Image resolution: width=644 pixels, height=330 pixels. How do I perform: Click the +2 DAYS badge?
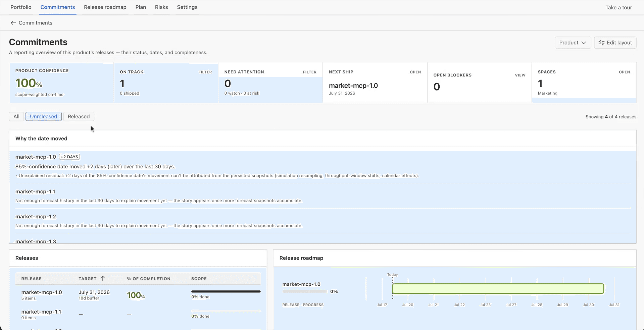(x=69, y=157)
